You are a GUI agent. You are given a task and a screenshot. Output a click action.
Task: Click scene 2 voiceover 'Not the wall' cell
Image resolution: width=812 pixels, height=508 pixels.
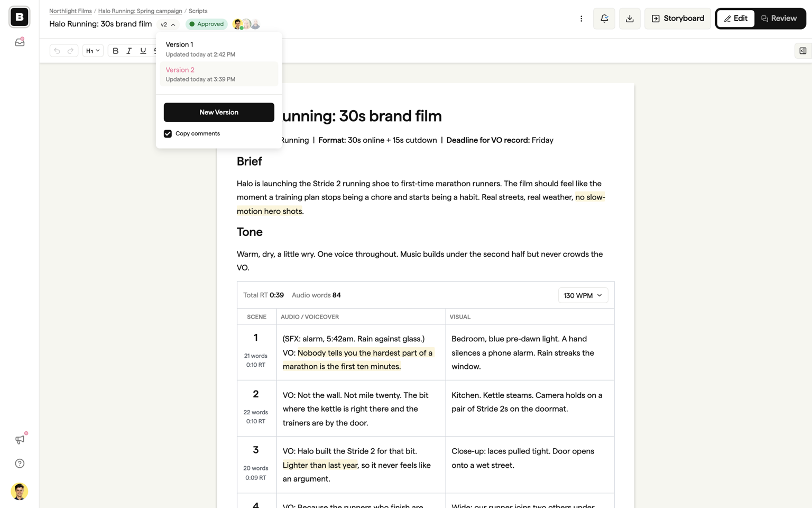point(361,409)
